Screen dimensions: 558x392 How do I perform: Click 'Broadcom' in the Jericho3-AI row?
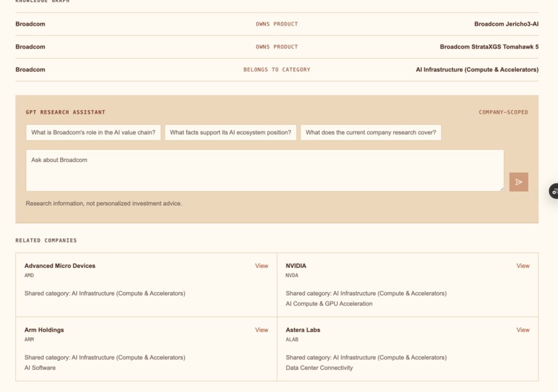[x=30, y=24]
